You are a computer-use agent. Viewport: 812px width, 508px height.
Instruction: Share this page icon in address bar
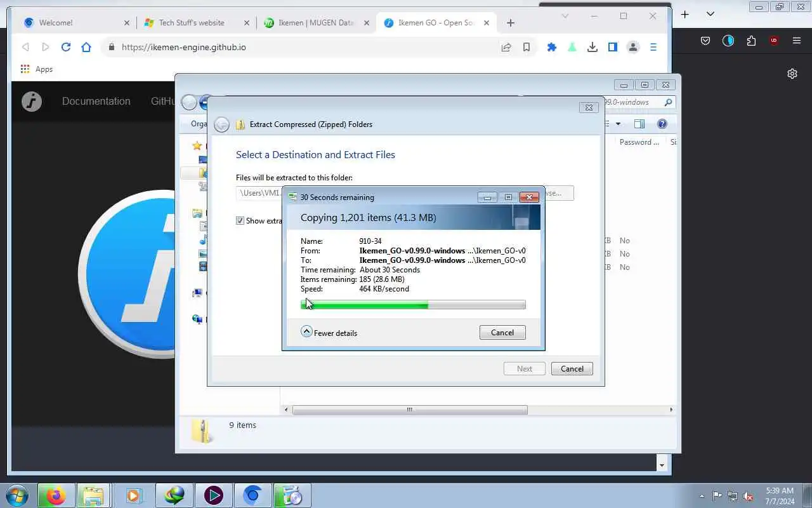[506, 47]
